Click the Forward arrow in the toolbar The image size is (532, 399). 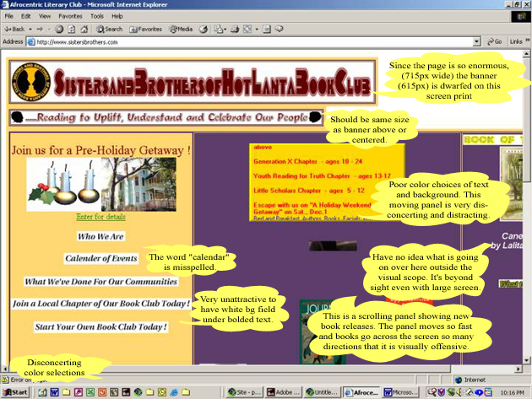[40, 30]
